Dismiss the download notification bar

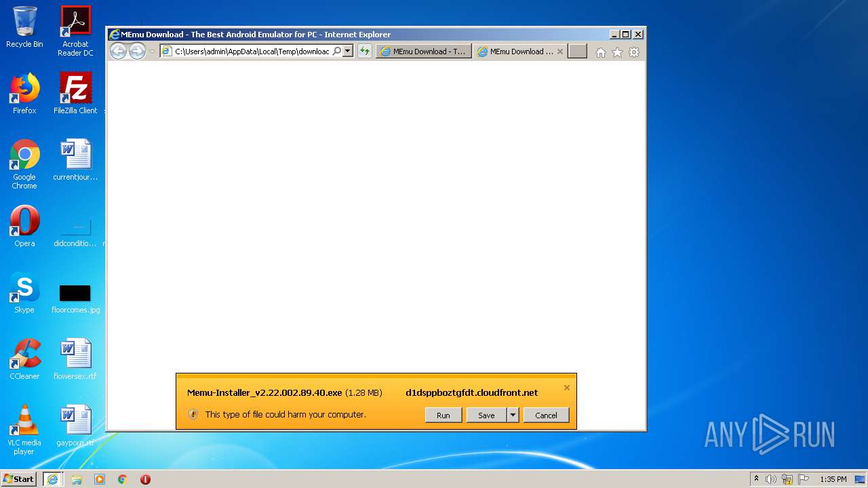tap(567, 388)
